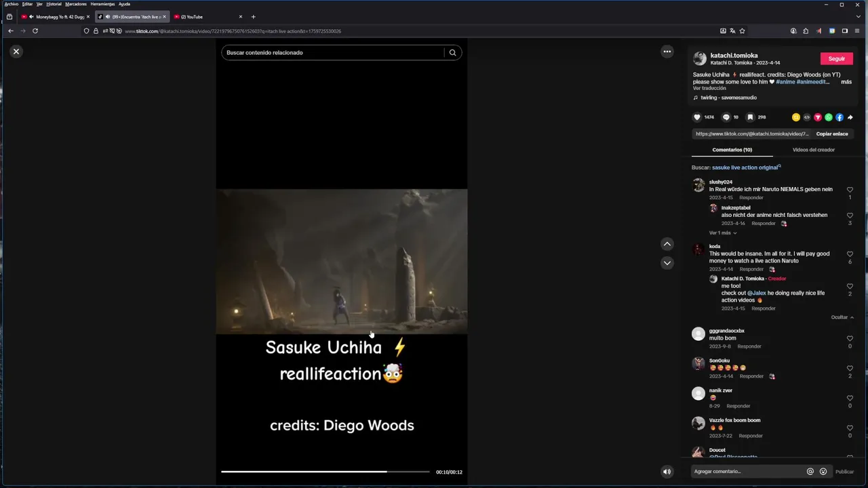This screenshot has width=868, height=488.
Task: Click the translate page icon
Action: (x=732, y=31)
